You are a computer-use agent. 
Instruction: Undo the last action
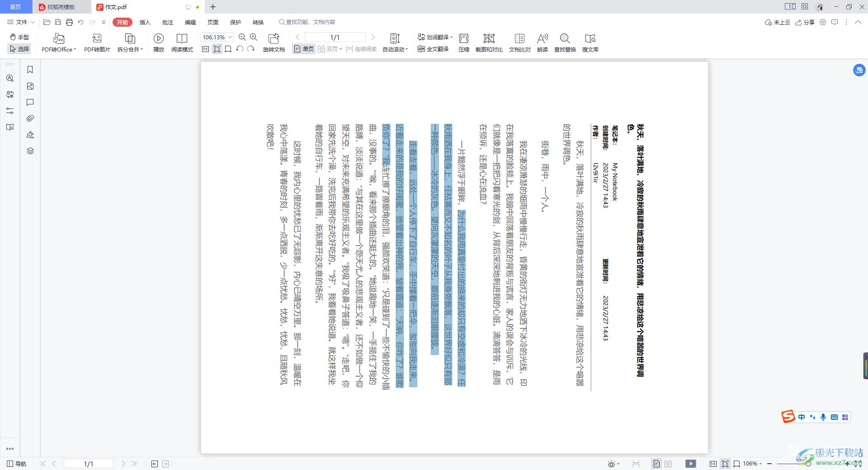(80, 22)
